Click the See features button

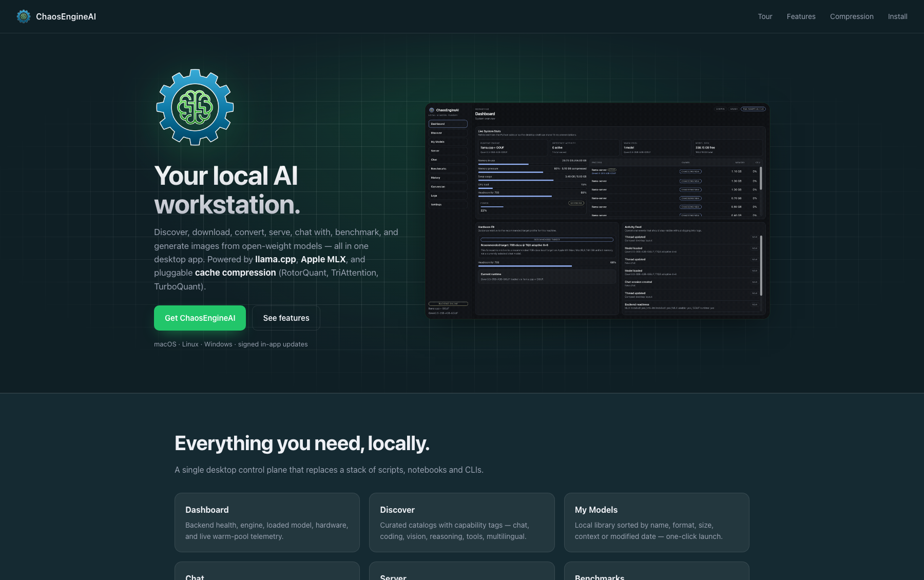click(286, 318)
